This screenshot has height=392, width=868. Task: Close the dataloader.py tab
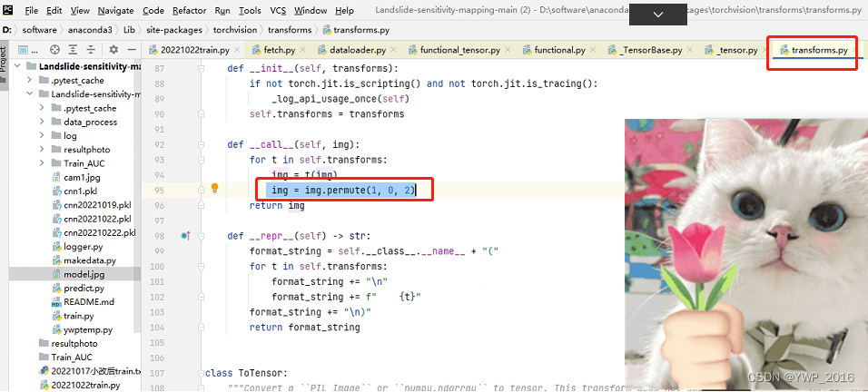point(393,50)
